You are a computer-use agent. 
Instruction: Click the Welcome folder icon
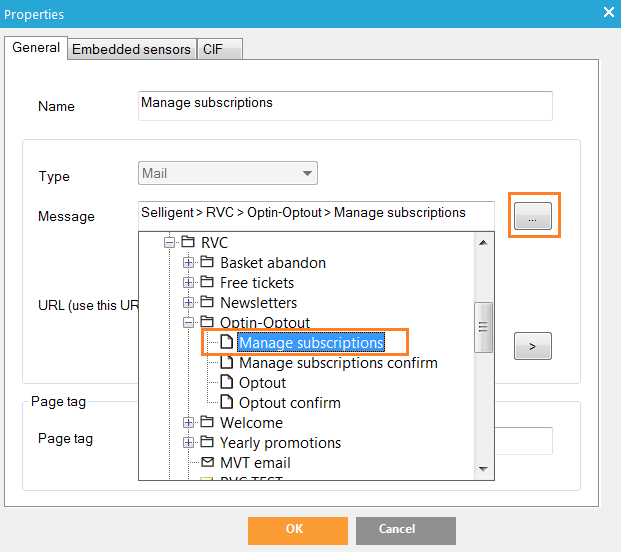(208, 423)
